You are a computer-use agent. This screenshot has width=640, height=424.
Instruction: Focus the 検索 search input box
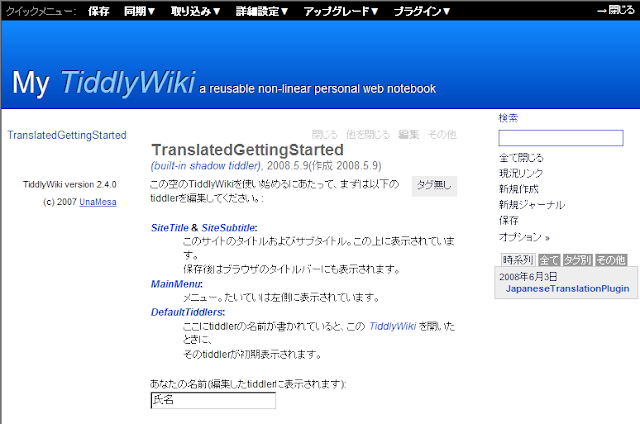(x=561, y=138)
